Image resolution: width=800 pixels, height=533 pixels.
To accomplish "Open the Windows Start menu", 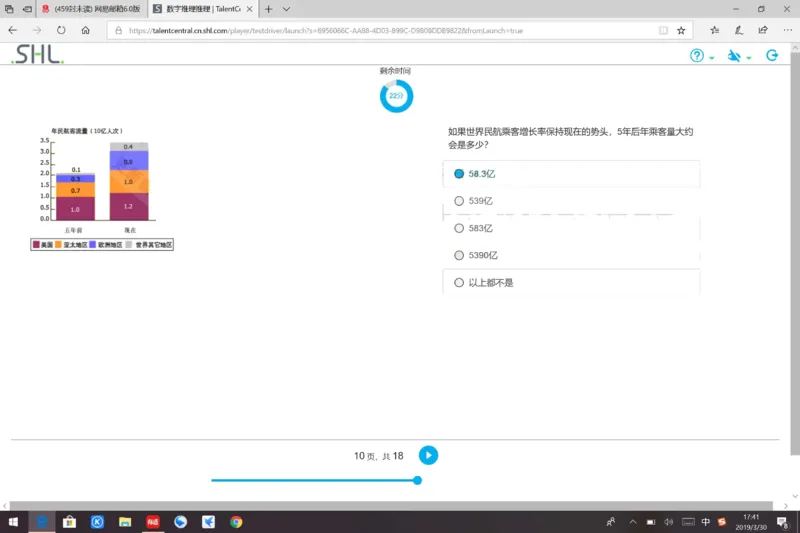I will [x=13, y=522].
